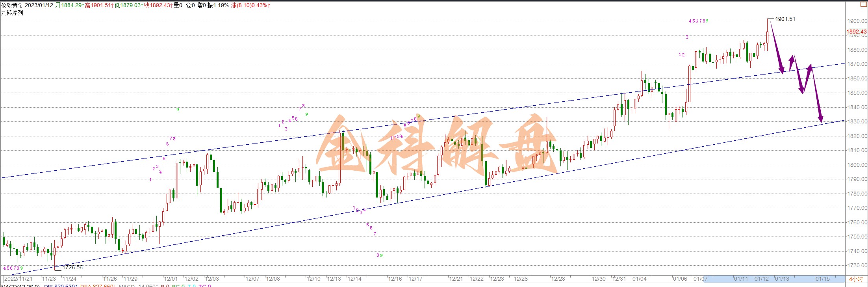The width and height of the screenshot is (868, 287).
Task: Select the 伦敦黄金 instrument name
Action: (12, 6)
